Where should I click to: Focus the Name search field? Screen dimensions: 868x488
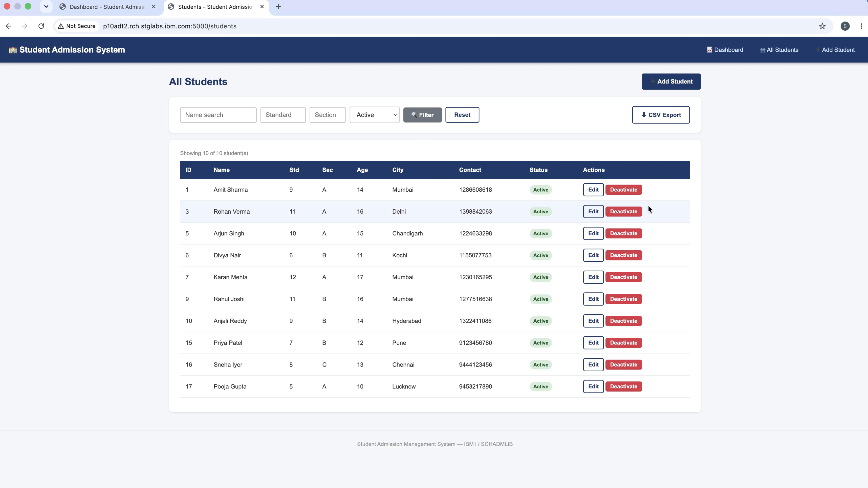click(218, 115)
